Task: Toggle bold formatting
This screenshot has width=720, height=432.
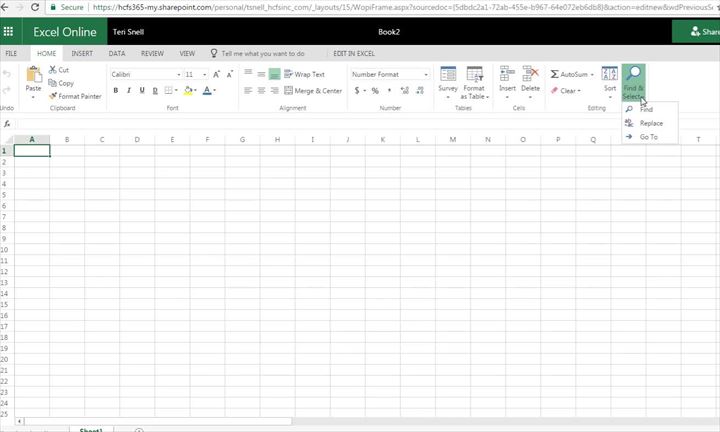Action: tap(115, 91)
